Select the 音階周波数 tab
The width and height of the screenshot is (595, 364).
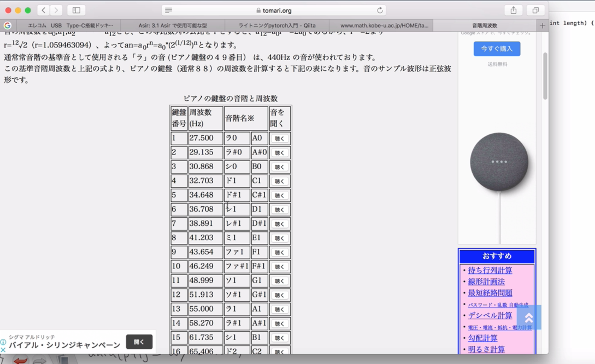coord(485,26)
